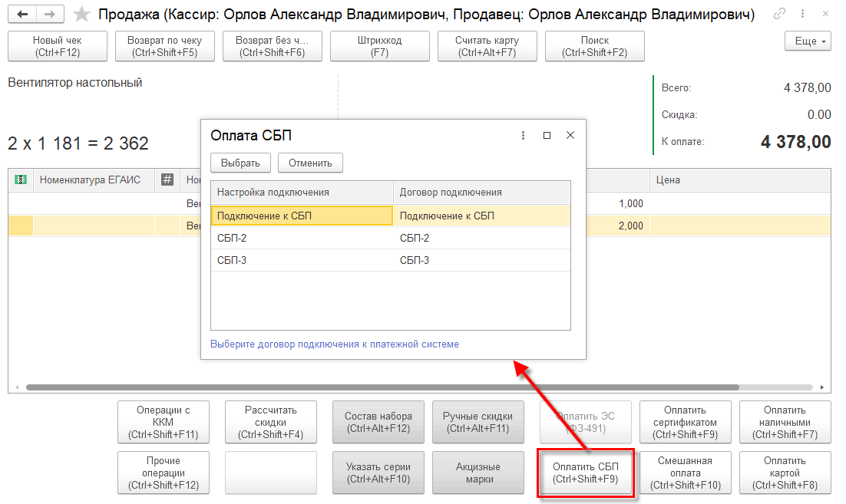Viewport: 846px width, 504px height.
Task: Click Поиск (Ctrl+Shift+F2) button
Action: click(x=594, y=46)
